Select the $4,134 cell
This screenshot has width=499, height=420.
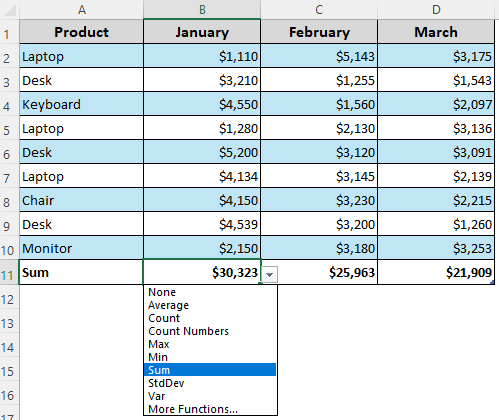coord(202,176)
